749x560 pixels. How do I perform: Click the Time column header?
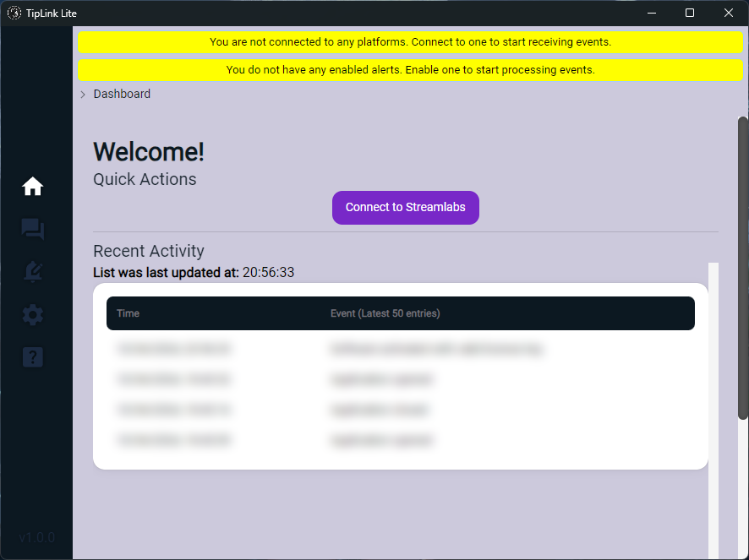coord(128,313)
